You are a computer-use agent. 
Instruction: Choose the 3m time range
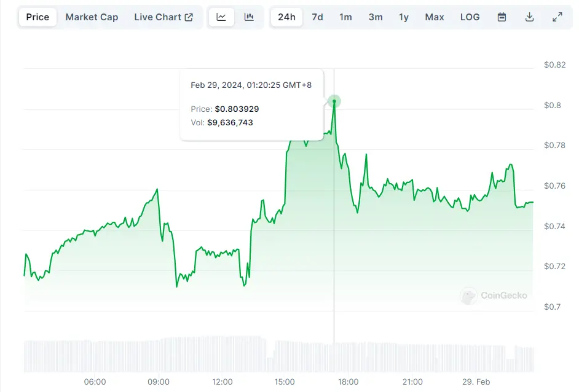coord(375,17)
